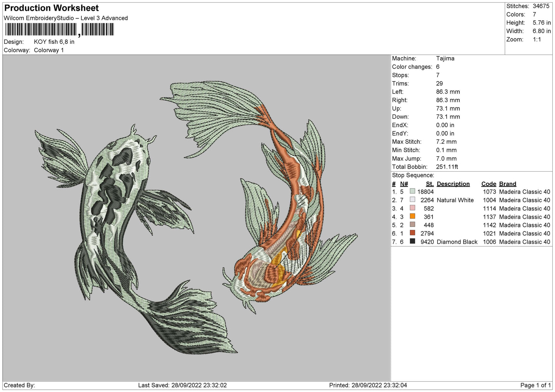The image size is (555, 392).
Task: Click the rust swatch for code 1021
Action: [412, 233]
